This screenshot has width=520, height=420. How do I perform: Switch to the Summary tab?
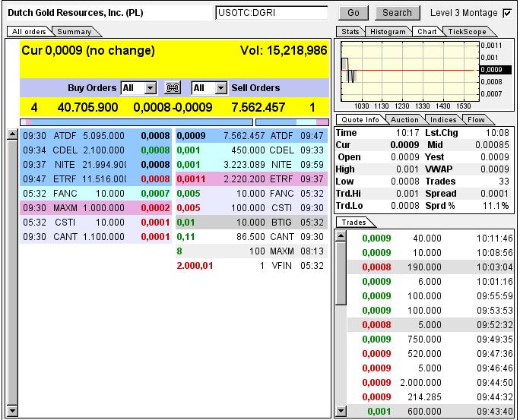(x=74, y=31)
